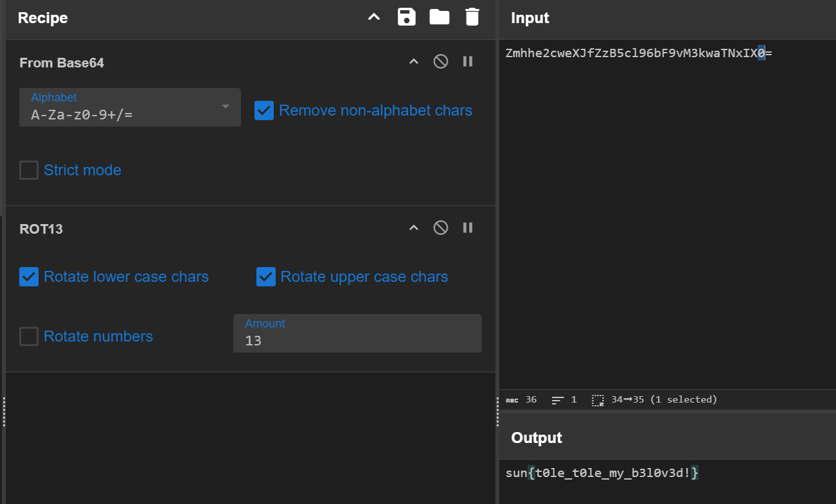Collapse the From Base64 operation

pyautogui.click(x=414, y=62)
